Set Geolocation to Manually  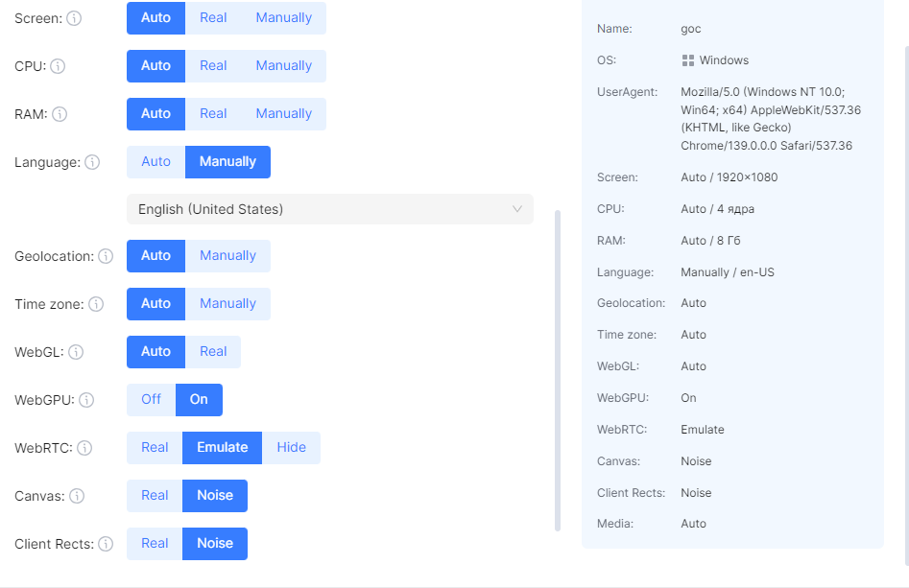(227, 256)
